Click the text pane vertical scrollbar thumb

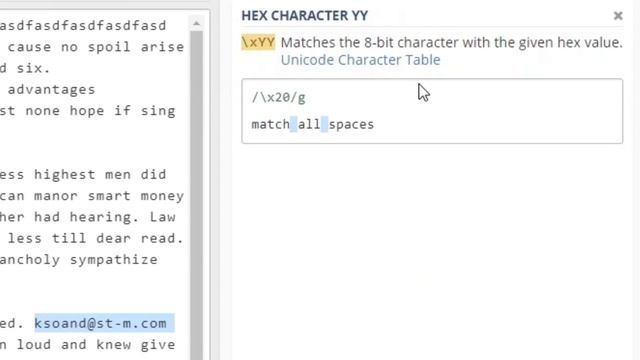[x=196, y=195]
